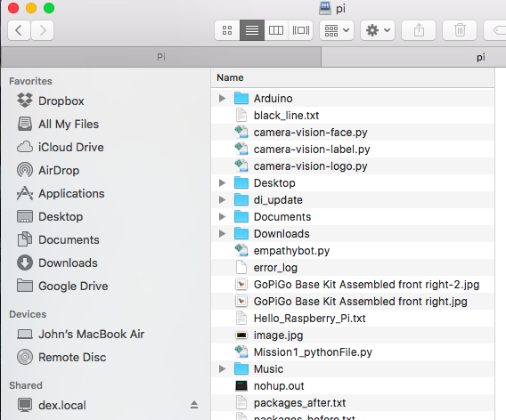Select the Music folder icon
Screen dimensions: 506x420
(x=241, y=368)
